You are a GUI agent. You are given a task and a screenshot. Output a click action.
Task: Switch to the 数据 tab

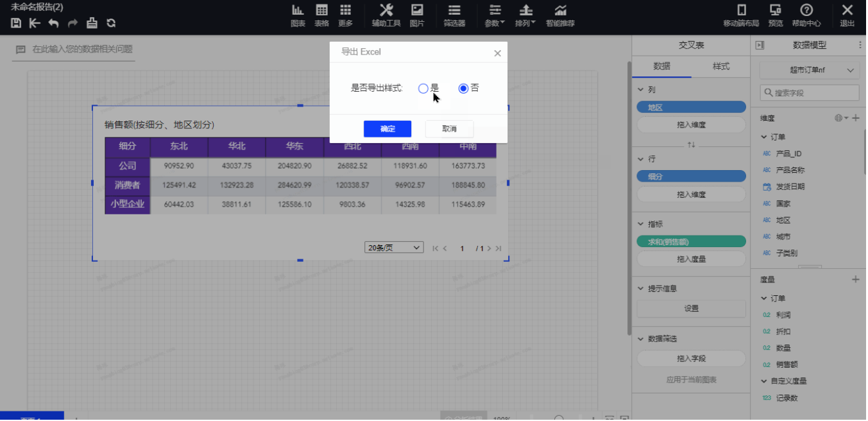661,66
